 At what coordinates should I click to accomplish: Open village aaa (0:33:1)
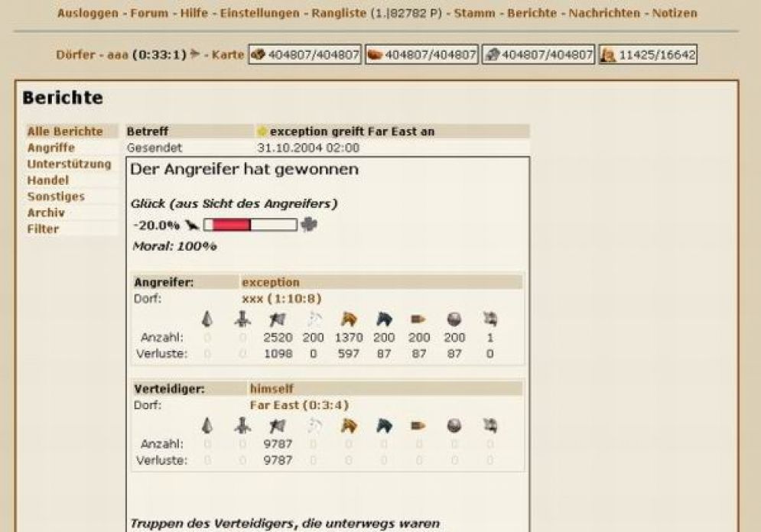pyautogui.click(x=147, y=55)
